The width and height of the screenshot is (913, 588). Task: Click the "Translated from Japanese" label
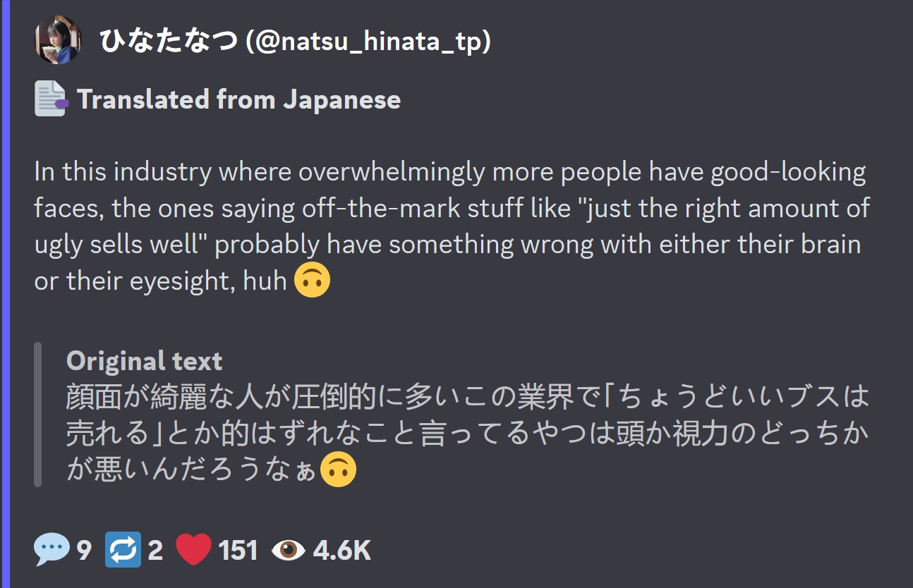[x=238, y=99]
